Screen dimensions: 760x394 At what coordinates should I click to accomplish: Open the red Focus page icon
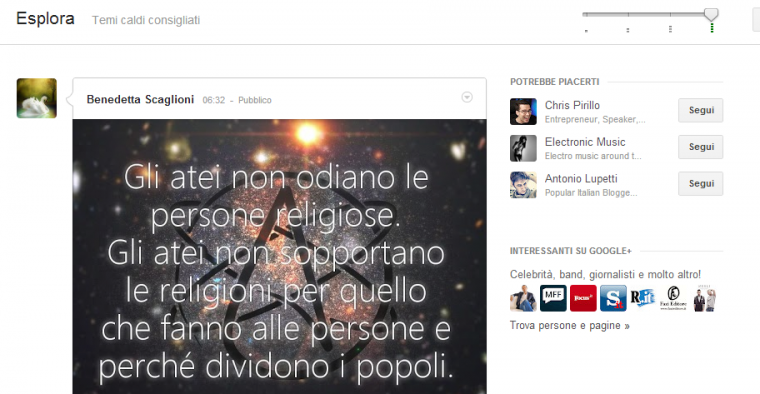point(583,298)
